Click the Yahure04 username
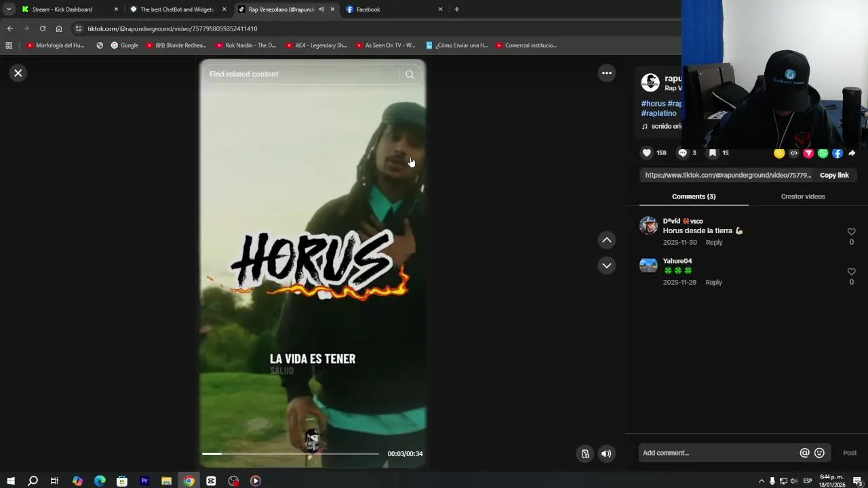Screen dimensions: 868x488 point(677,261)
